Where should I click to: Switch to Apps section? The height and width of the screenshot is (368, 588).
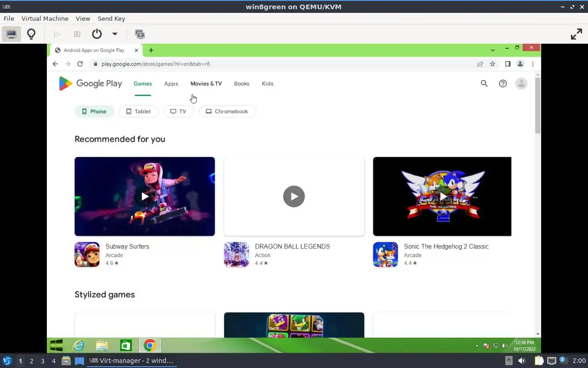pyautogui.click(x=171, y=84)
